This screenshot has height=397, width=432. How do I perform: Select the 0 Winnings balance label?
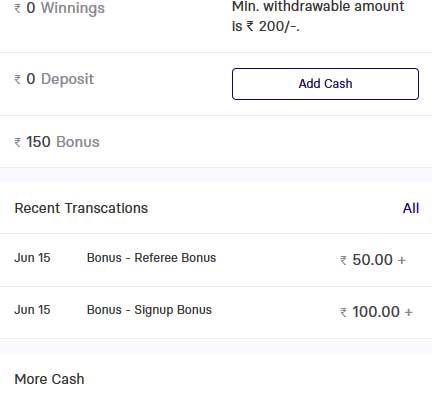click(x=65, y=8)
